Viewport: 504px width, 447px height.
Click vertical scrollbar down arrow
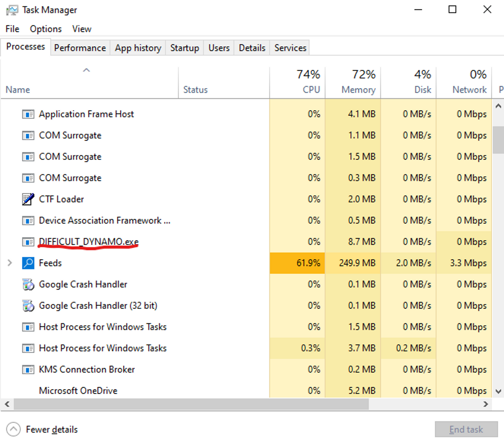click(x=498, y=391)
